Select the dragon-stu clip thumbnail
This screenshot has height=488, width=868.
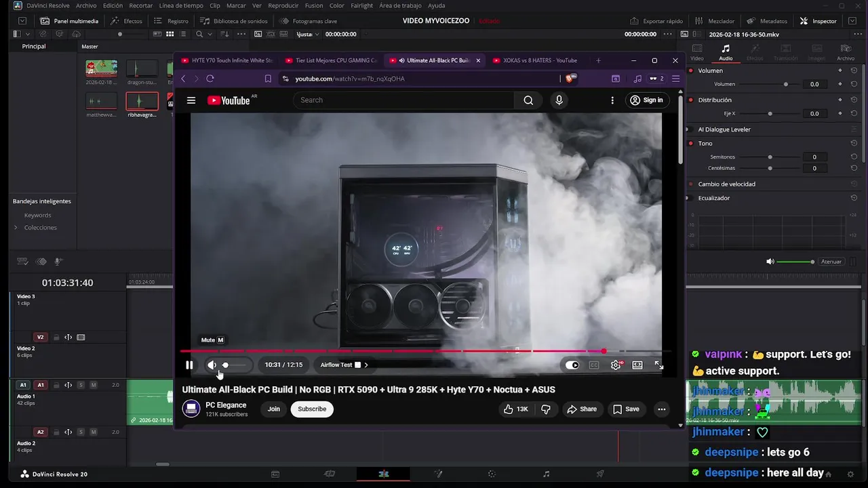click(142, 68)
